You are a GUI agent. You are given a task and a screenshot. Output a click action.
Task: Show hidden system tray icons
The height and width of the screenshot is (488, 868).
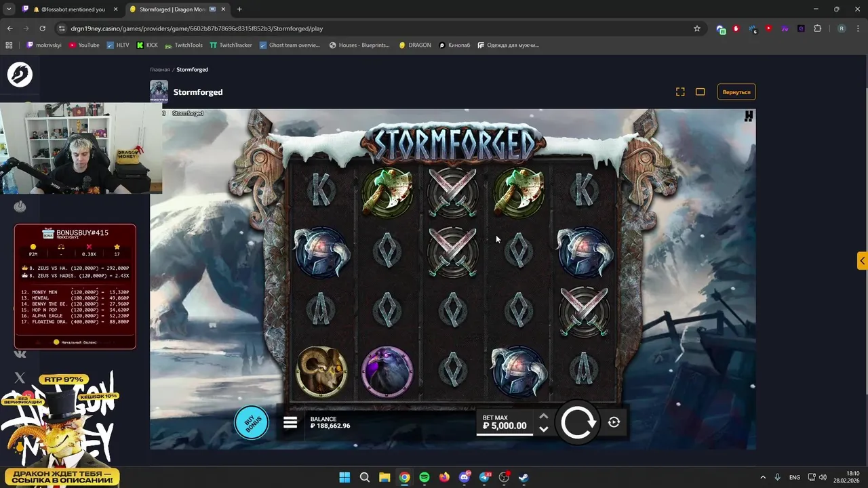[x=763, y=477]
